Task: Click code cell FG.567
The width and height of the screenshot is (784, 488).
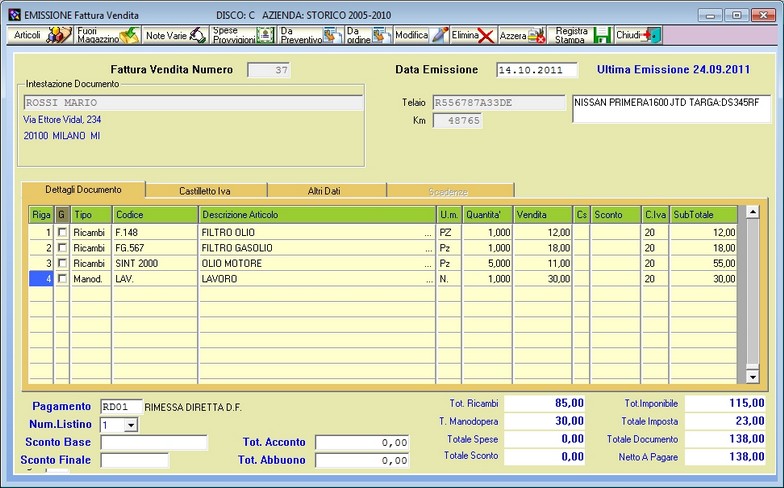Action: coord(155,248)
